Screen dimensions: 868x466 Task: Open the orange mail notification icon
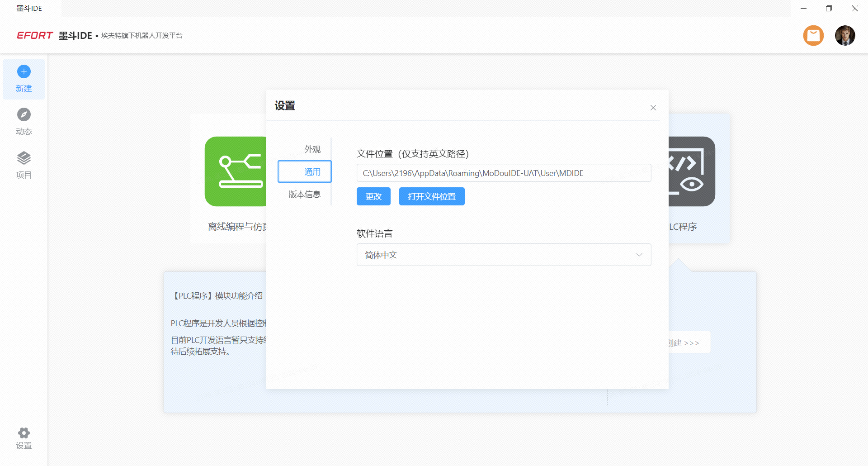[813, 35]
